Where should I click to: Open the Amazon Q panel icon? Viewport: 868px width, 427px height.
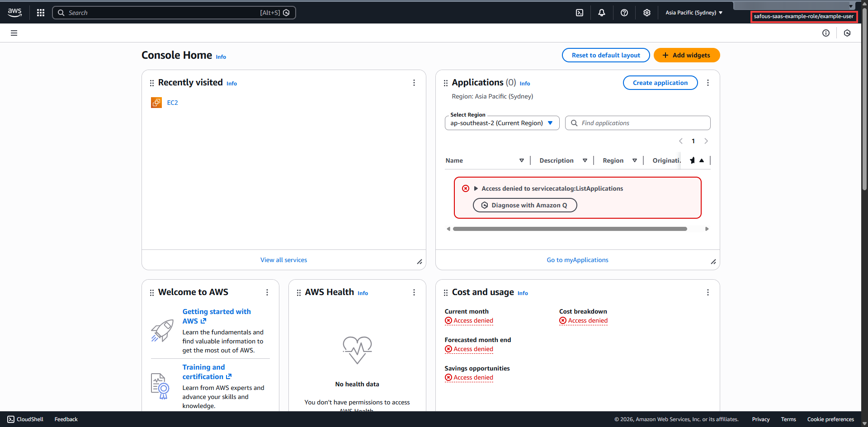click(x=847, y=33)
